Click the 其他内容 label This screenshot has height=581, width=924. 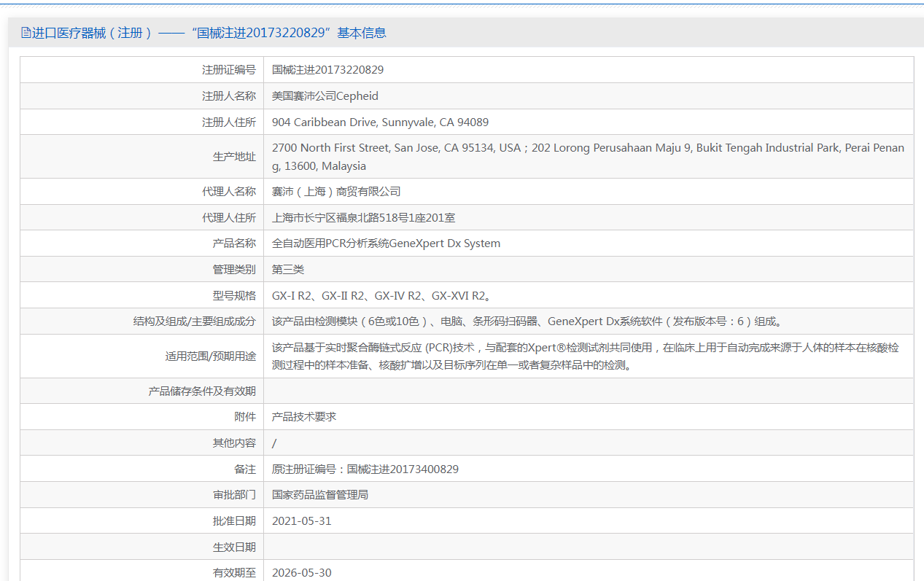click(234, 443)
